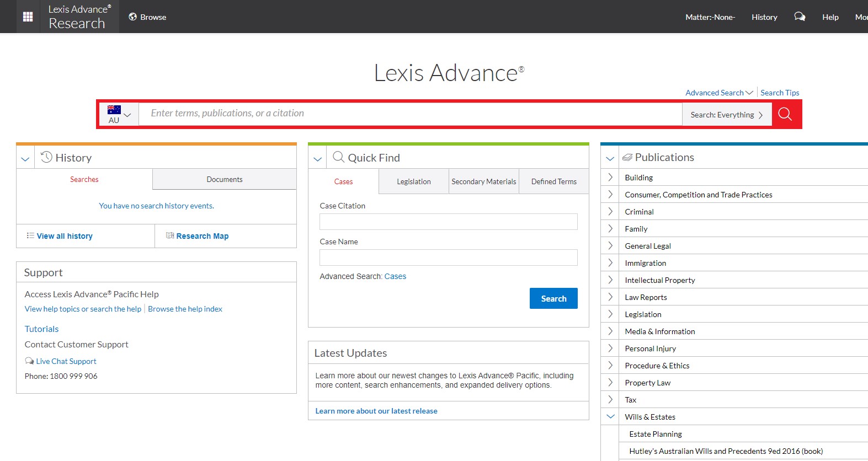Start Live Chat Support
This screenshot has width=868, height=461.
point(66,361)
